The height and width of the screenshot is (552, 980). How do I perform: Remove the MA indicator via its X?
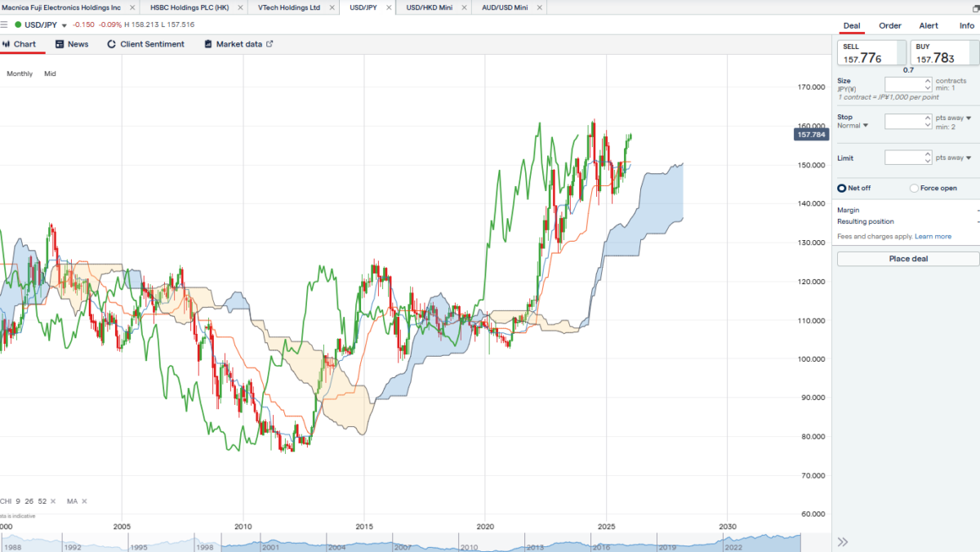point(84,501)
